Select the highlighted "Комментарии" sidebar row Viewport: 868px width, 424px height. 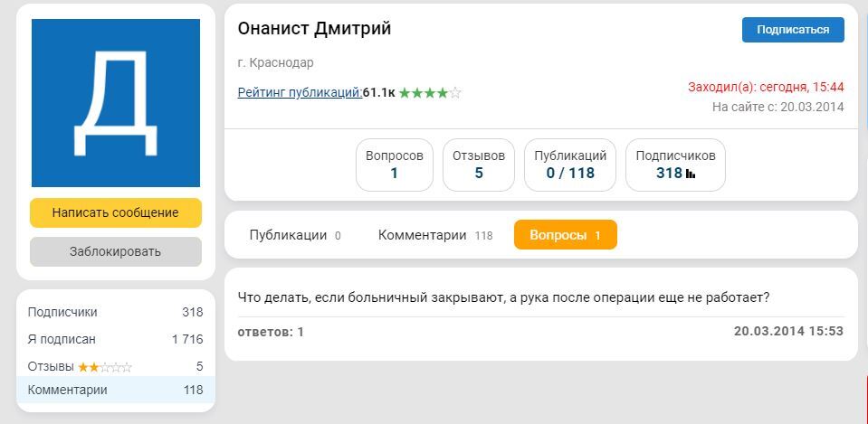pyautogui.click(x=116, y=391)
